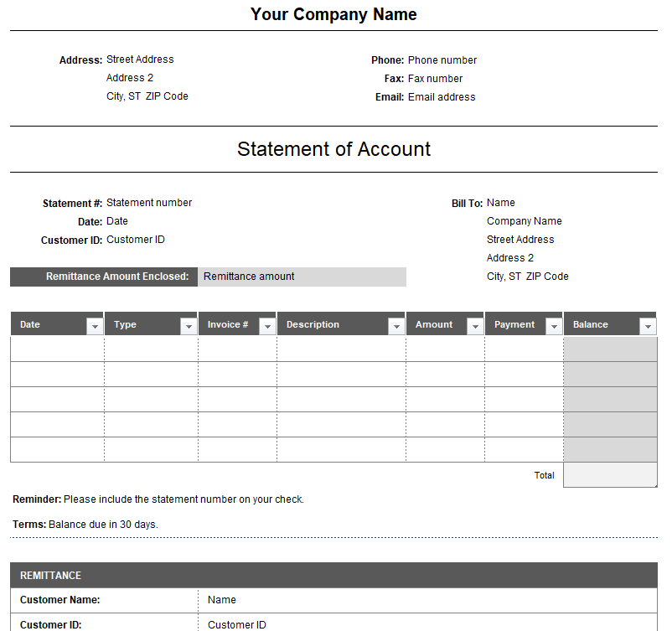Select the Statement number placeholder
The height and width of the screenshot is (631, 672).
(149, 203)
